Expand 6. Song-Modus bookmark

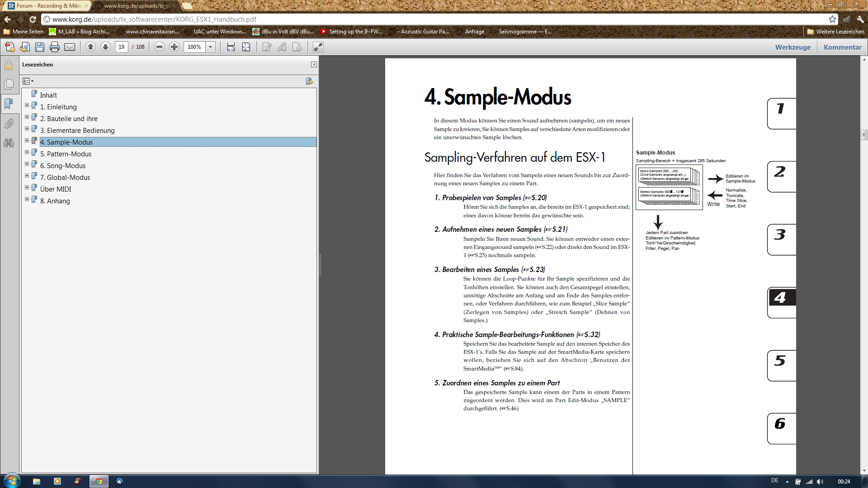click(x=27, y=164)
